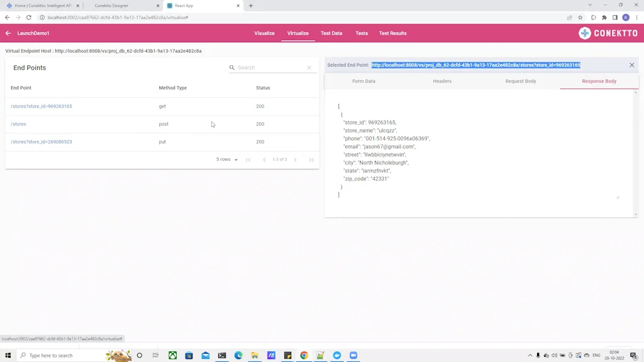The height and width of the screenshot is (362, 644).
Task: Open browser profile avatar K
Action: click(625, 18)
